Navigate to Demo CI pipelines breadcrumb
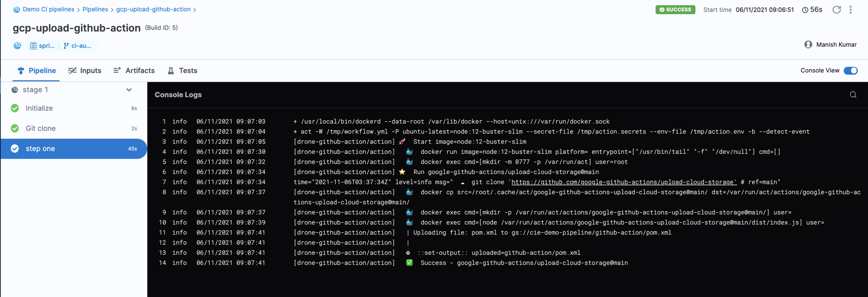The image size is (868, 297). click(48, 10)
